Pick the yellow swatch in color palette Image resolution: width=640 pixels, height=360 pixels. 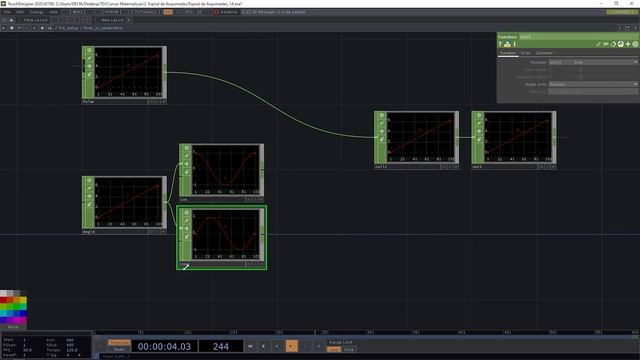23,300
